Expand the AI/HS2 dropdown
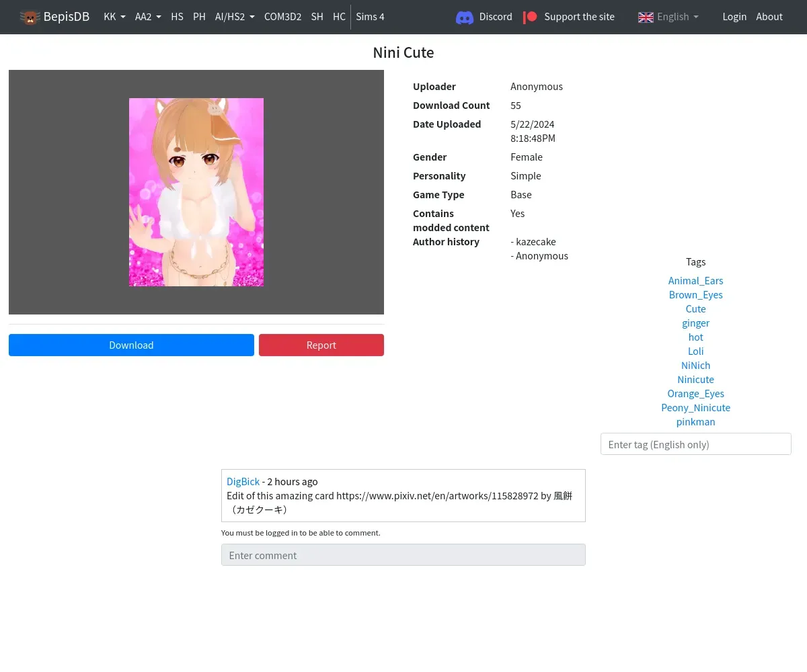 point(235,17)
